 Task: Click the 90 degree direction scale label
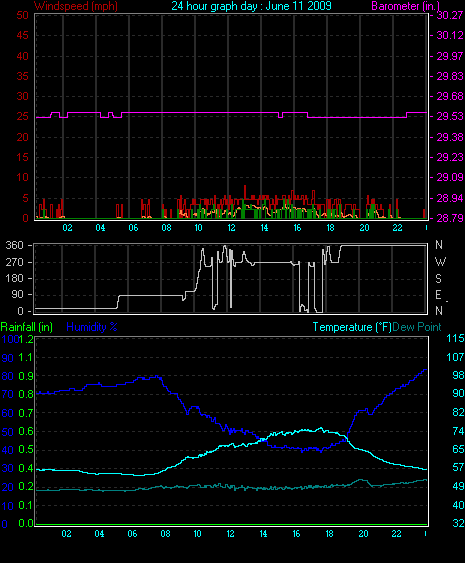click(17, 294)
